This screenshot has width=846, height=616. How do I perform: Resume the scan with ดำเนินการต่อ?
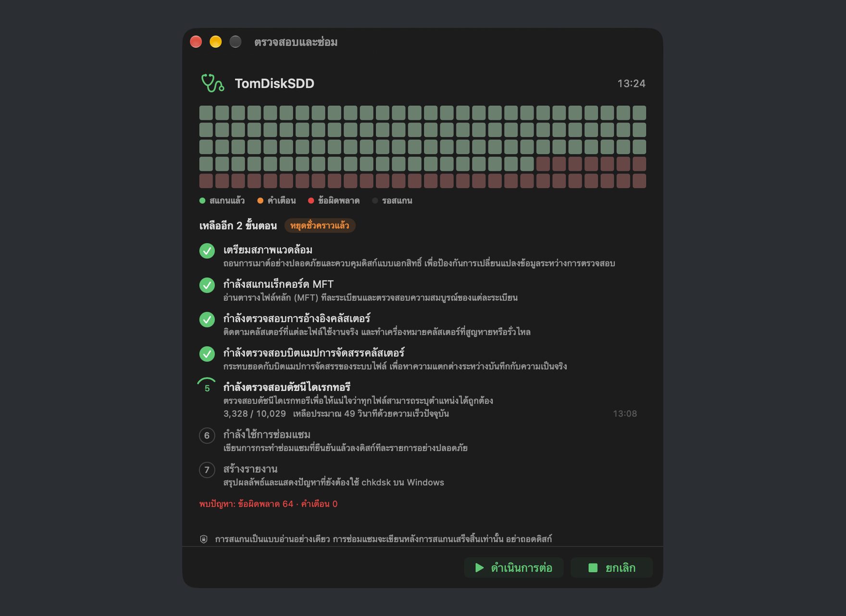(514, 568)
